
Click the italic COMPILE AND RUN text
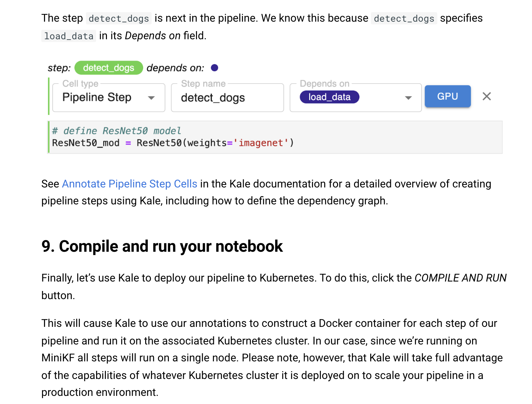pyautogui.click(x=460, y=278)
